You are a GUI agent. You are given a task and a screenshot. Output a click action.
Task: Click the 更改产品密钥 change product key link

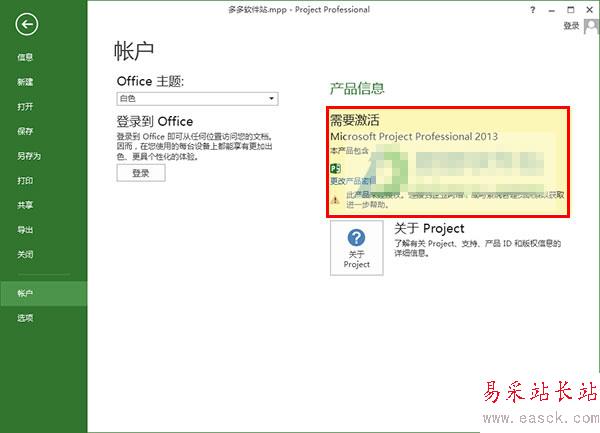click(353, 181)
